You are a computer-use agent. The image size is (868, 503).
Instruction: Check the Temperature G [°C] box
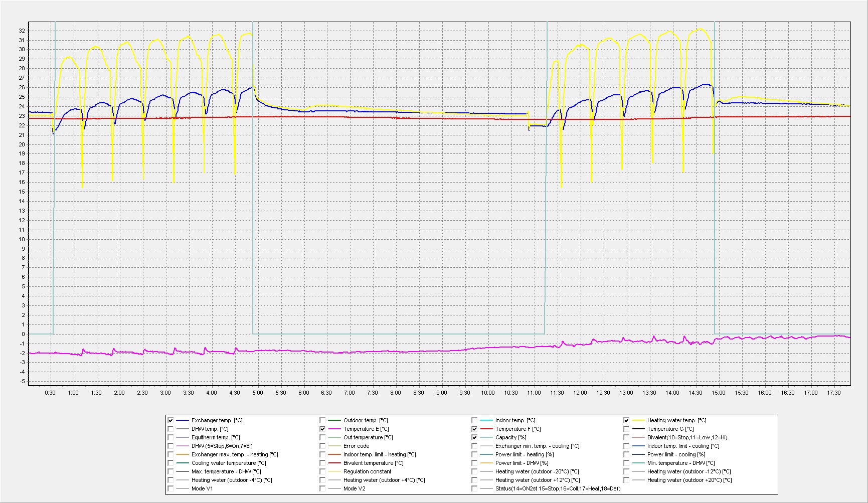(626, 429)
